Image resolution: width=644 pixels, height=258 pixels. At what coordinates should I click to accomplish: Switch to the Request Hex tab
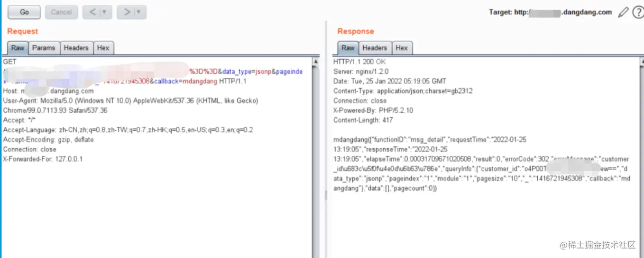click(103, 48)
